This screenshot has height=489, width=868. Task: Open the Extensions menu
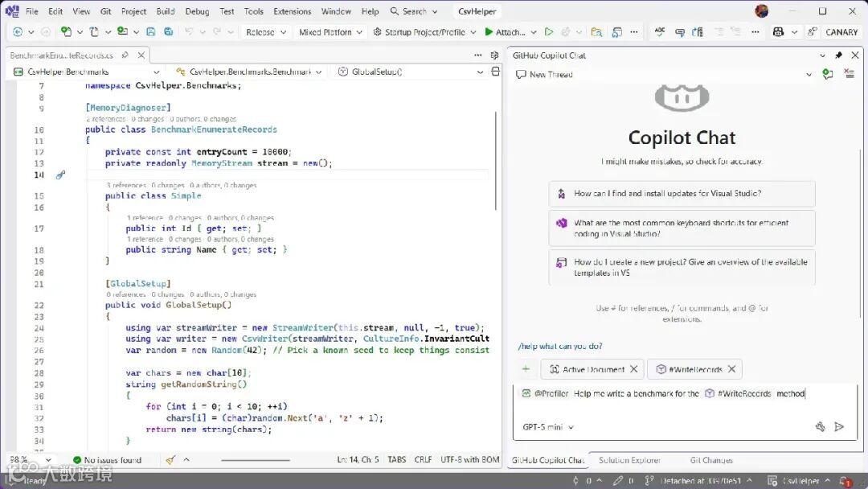292,11
